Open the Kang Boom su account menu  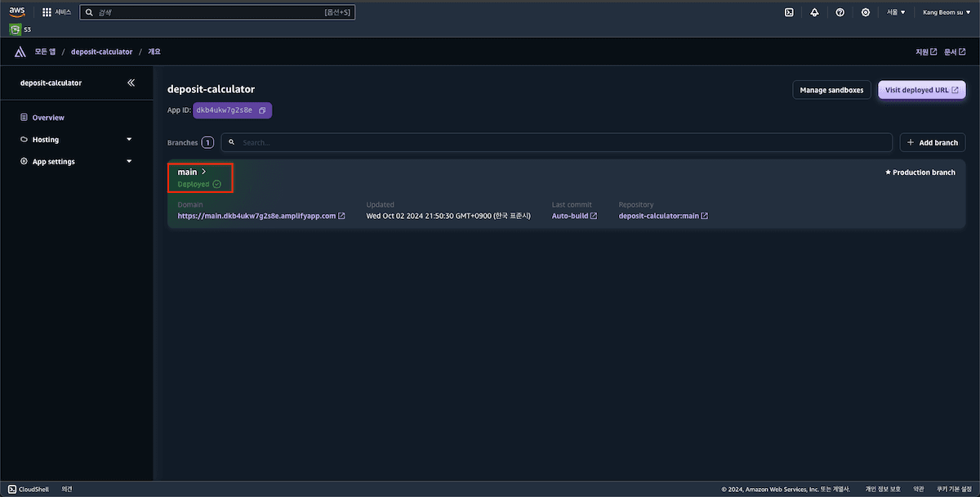pyautogui.click(x=946, y=12)
